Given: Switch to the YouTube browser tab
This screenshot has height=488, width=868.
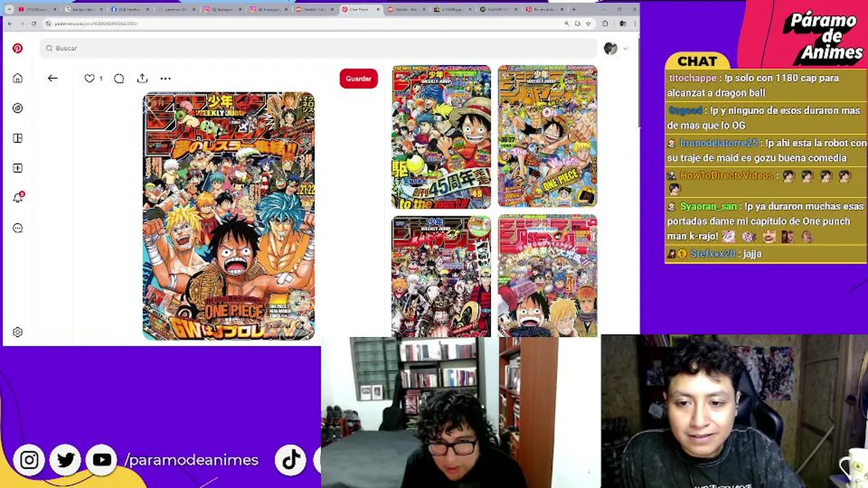Looking at the screenshot, I should click(x=38, y=9).
